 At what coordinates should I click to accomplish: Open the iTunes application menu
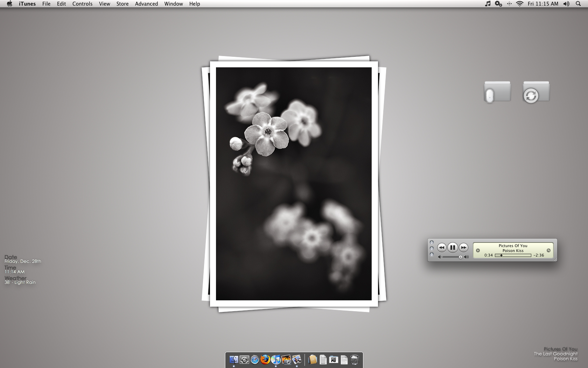tap(27, 4)
